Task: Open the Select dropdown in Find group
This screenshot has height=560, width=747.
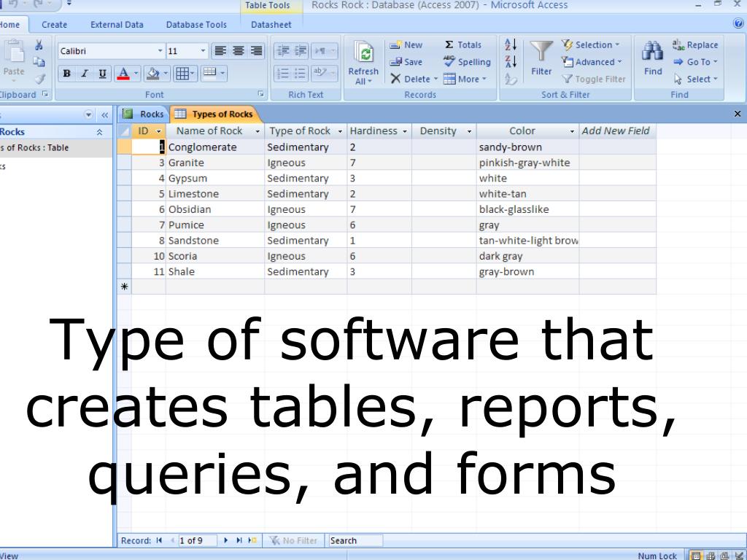Action: point(695,79)
